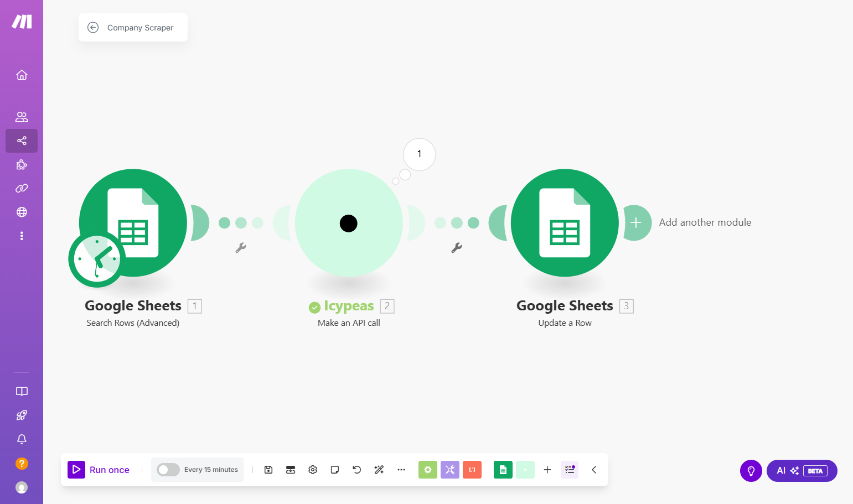Open red Text parser tool
Image resolution: width=853 pixels, height=504 pixels.
[x=472, y=470]
